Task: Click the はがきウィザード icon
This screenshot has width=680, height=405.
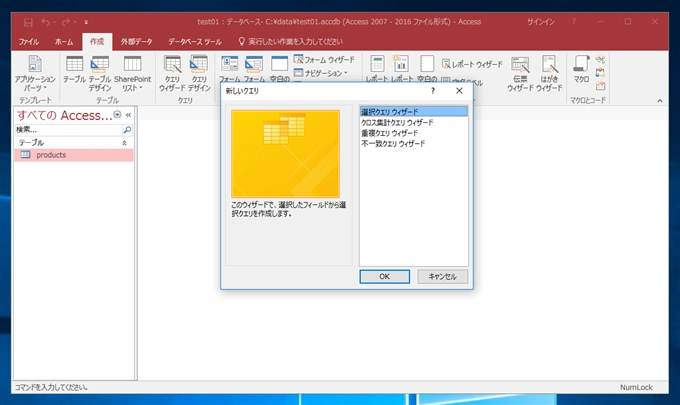Action: coord(549,73)
